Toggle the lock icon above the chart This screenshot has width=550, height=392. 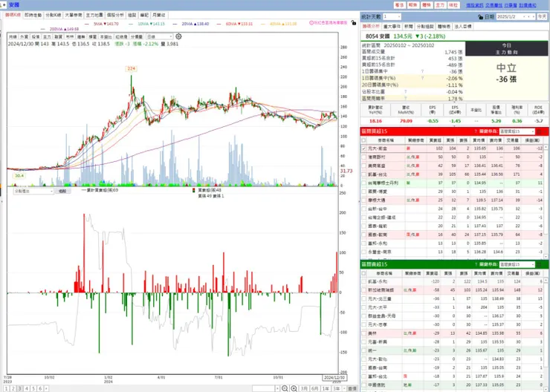point(354,23)
